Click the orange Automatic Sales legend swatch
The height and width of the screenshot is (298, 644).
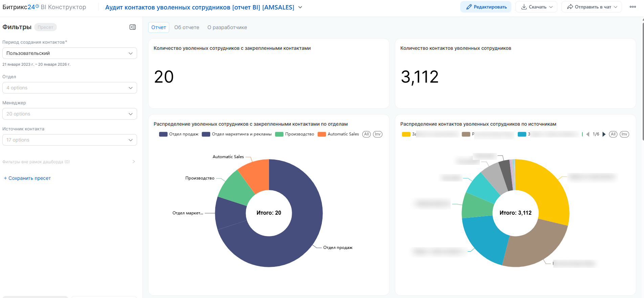321,134
